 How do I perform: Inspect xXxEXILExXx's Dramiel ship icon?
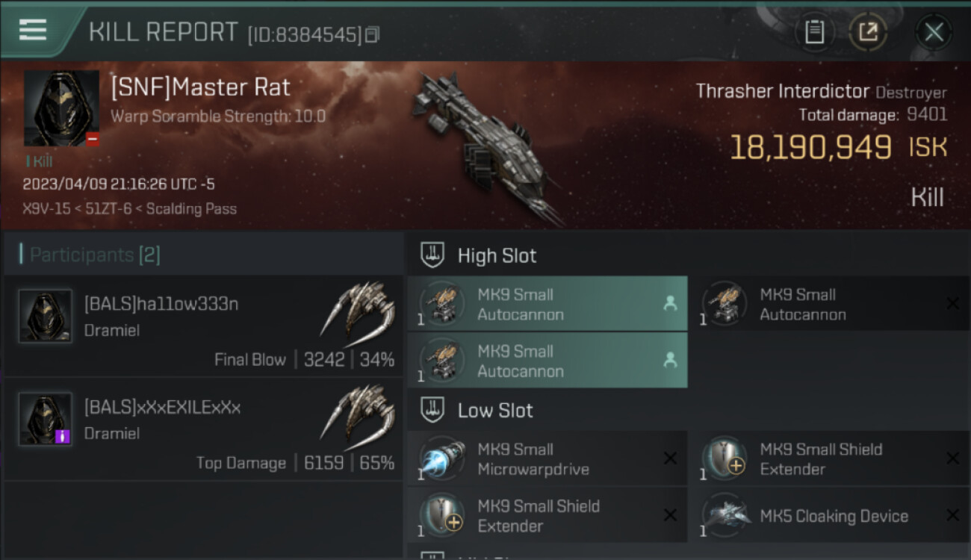(358, 413)
